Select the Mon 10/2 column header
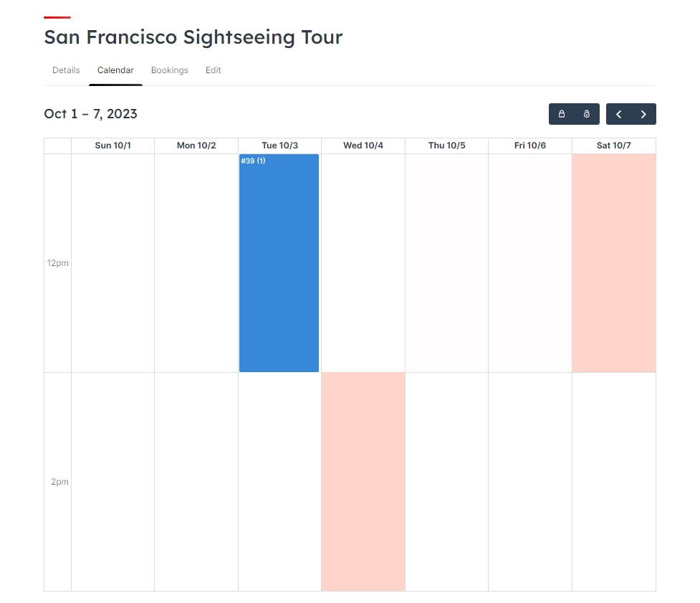Image resolution: width=700 pixels, height=603 pixels. coord(196,146)
